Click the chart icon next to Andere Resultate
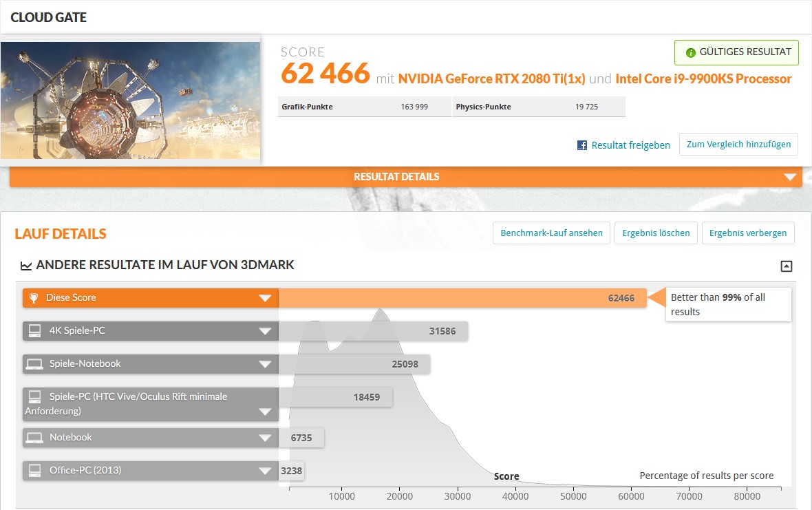Screen dimensions: 812x510 pos(26,266)
